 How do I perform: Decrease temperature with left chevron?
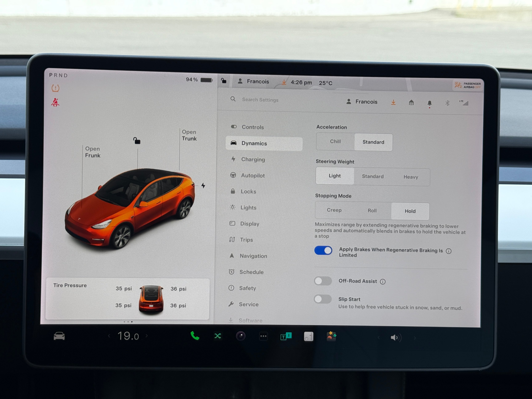(x=109, y=336)
